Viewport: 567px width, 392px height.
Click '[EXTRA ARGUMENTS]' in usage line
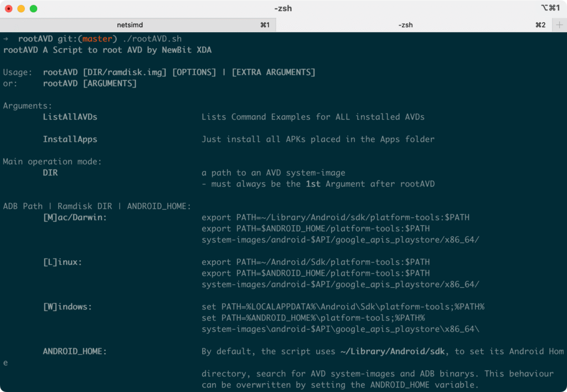click(274, 73)
